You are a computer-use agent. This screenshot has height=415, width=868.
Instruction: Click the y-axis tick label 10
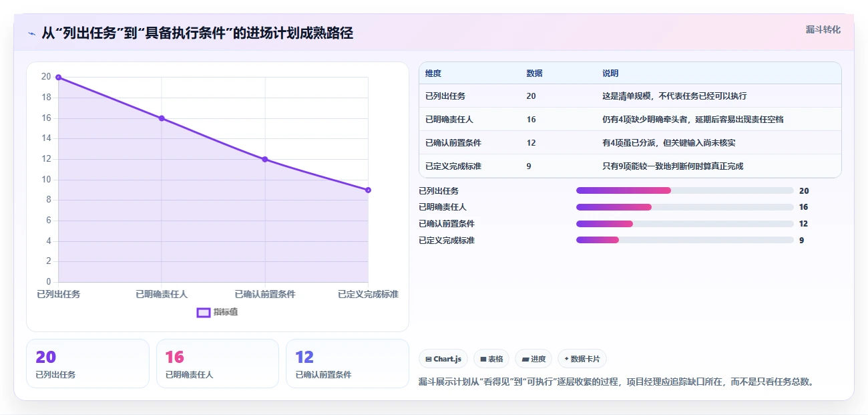coord(46,180)
